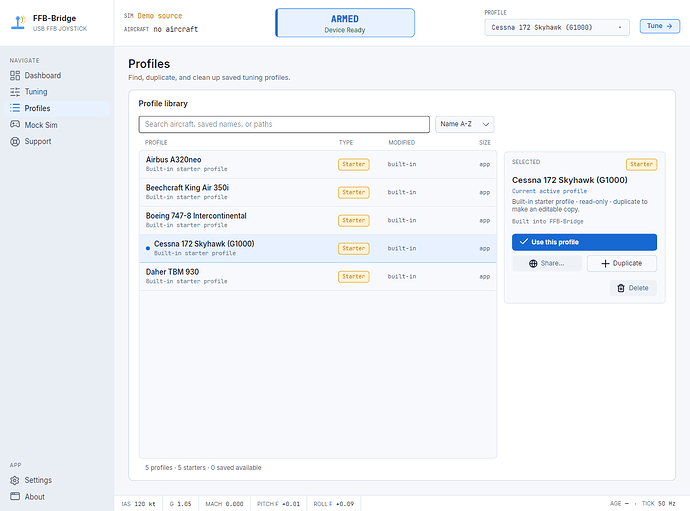Click the blue active dot beside Cessna 172
This screenshot has width=690, height=511.
pyautogui.click(x=148, y=248)
